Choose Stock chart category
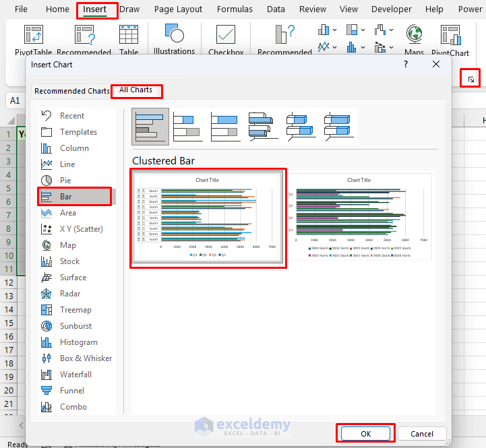The image size is (486, 448). (77, 261)
